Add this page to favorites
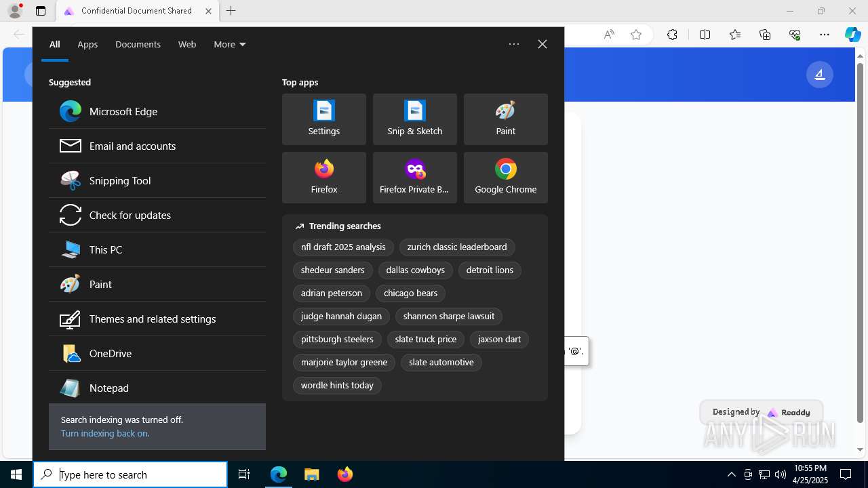The image size is (868, 488). point(636,35)
